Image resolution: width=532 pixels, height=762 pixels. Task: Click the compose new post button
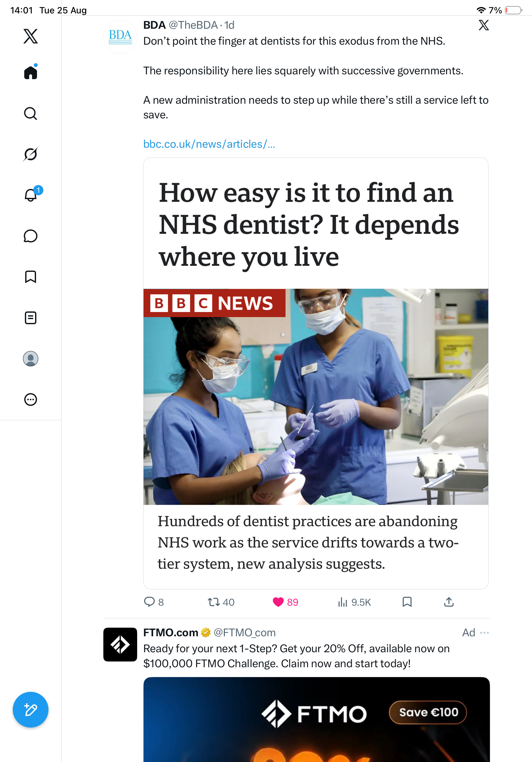point(31,710)
